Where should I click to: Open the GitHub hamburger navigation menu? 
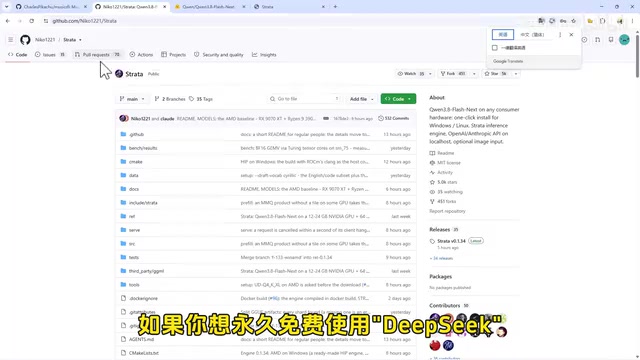pos(11,40)
